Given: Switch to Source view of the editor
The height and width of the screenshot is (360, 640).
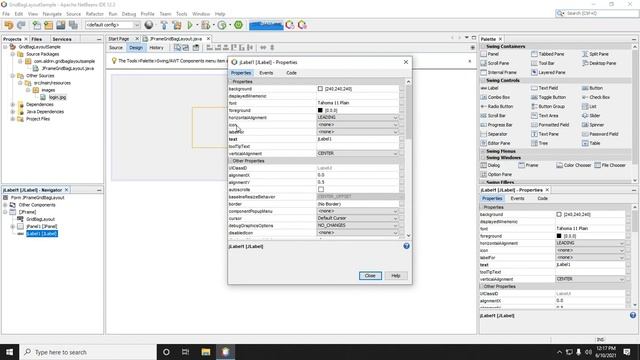Looking at the screenshot, I should (116, 48).
